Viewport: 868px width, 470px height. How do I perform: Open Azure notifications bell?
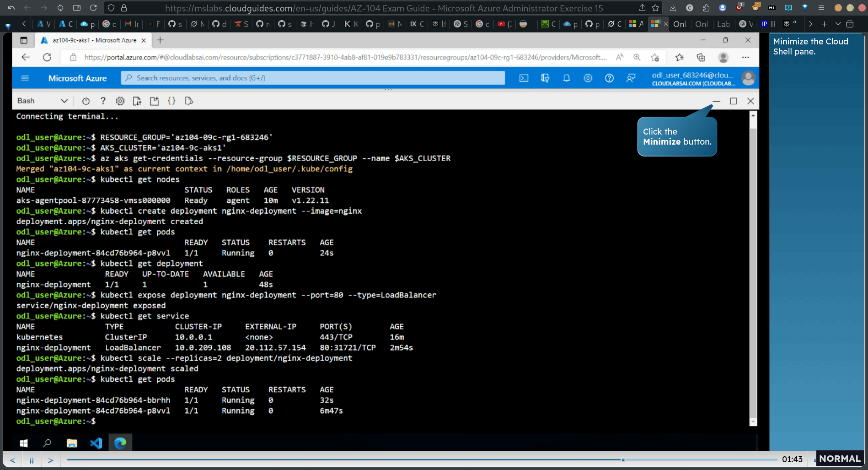coord(566,78)
